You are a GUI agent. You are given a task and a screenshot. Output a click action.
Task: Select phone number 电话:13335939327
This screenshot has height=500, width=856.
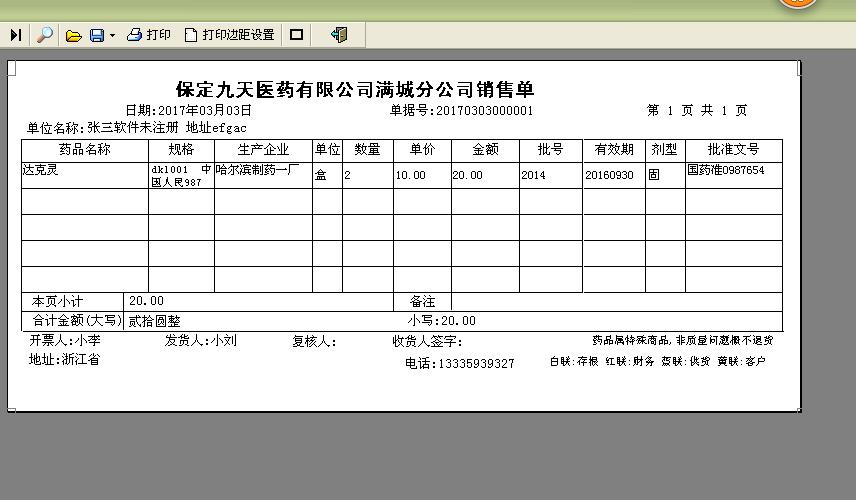pos(460,364)
